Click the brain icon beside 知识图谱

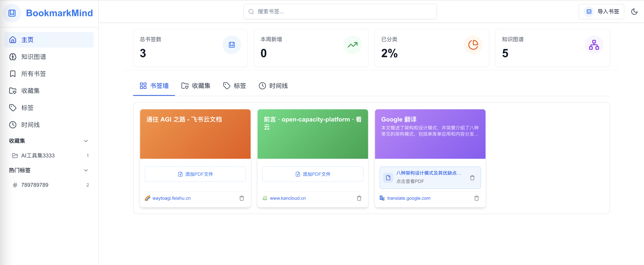pos(13,57)
